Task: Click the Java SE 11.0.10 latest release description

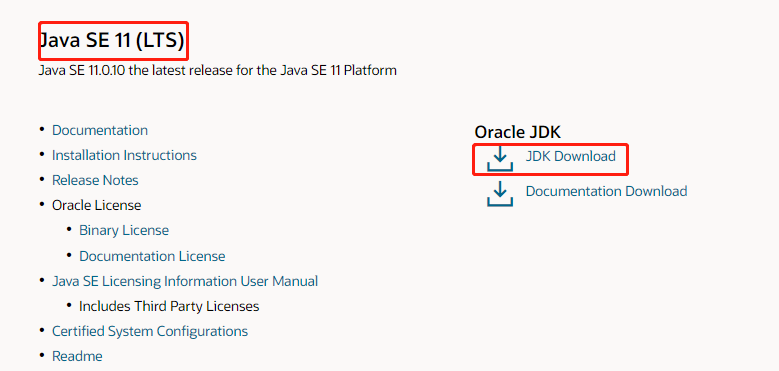Action: (218, 70)
